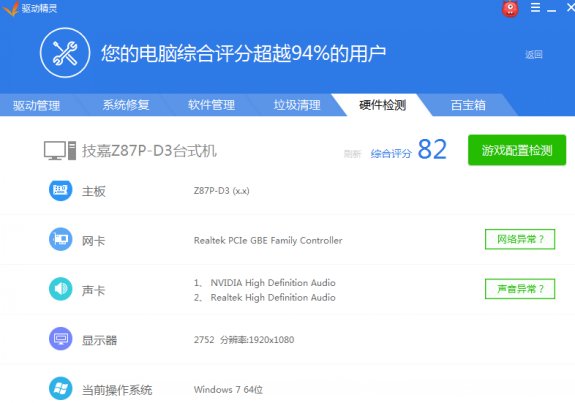575x403 pixels.
Task: Click the 网络异常? button
Action: click(520, 239)
